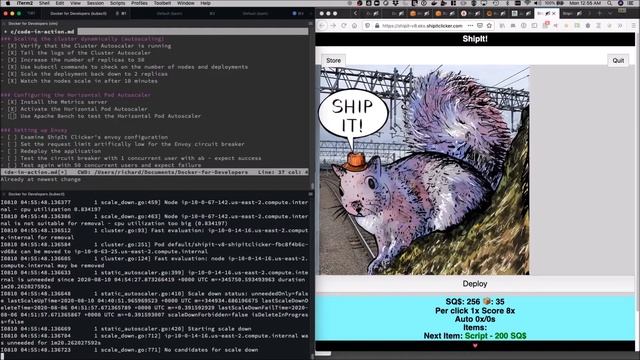Close the active browser tab
Viewport: 640px width, 360px height.
point(553,13)
